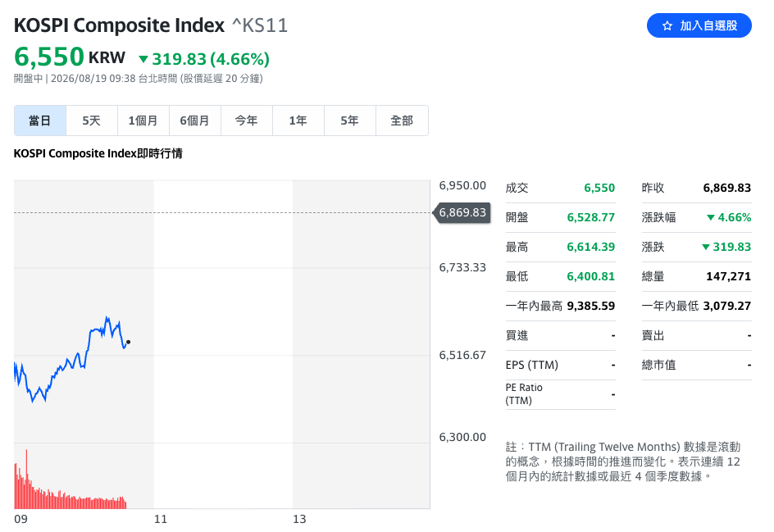Screen dimensions: 774x532
Task: Click the 開盤 value 6,528.77
Action: pyautogui.click(x=591, y=218)
